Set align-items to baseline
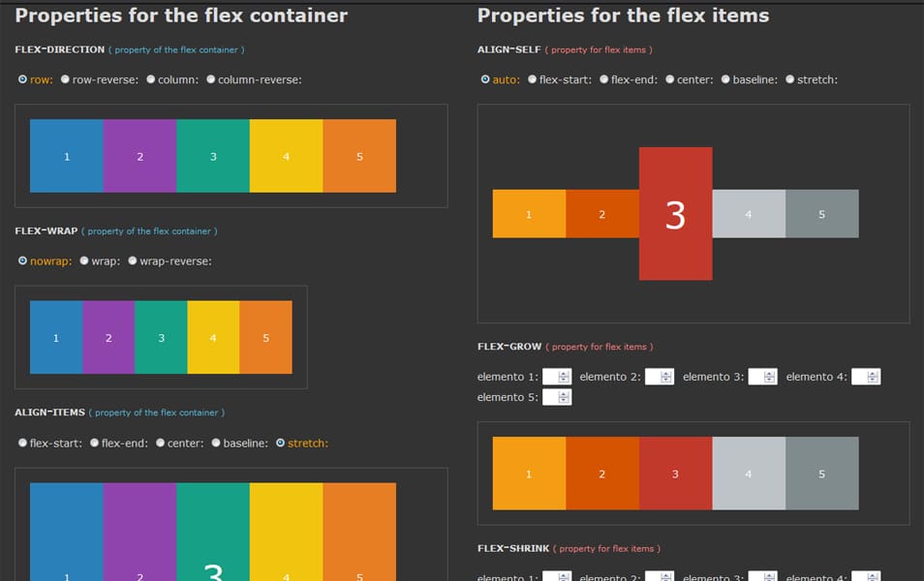Viewport: 924px width, 581px height. tap(216, 443)
